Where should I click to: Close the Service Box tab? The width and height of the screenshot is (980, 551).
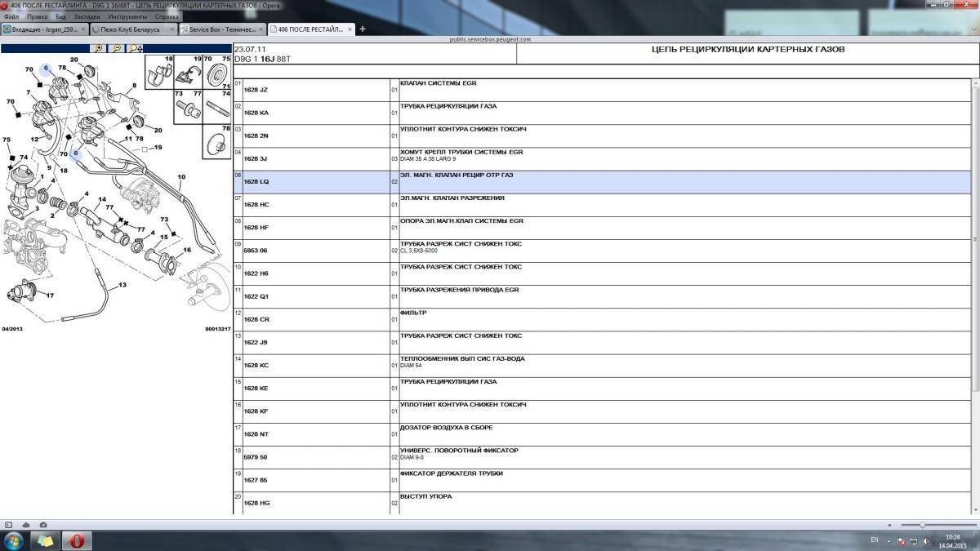tap(261, 29)
